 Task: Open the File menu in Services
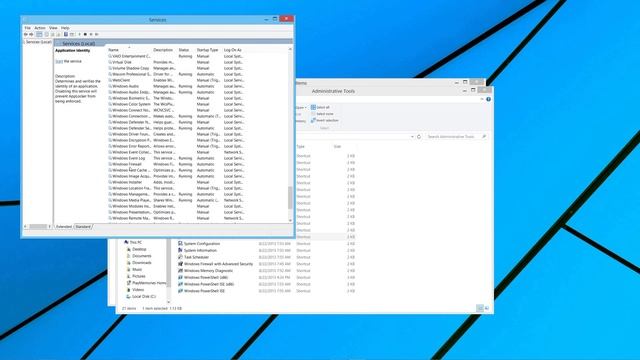(27, 28)
